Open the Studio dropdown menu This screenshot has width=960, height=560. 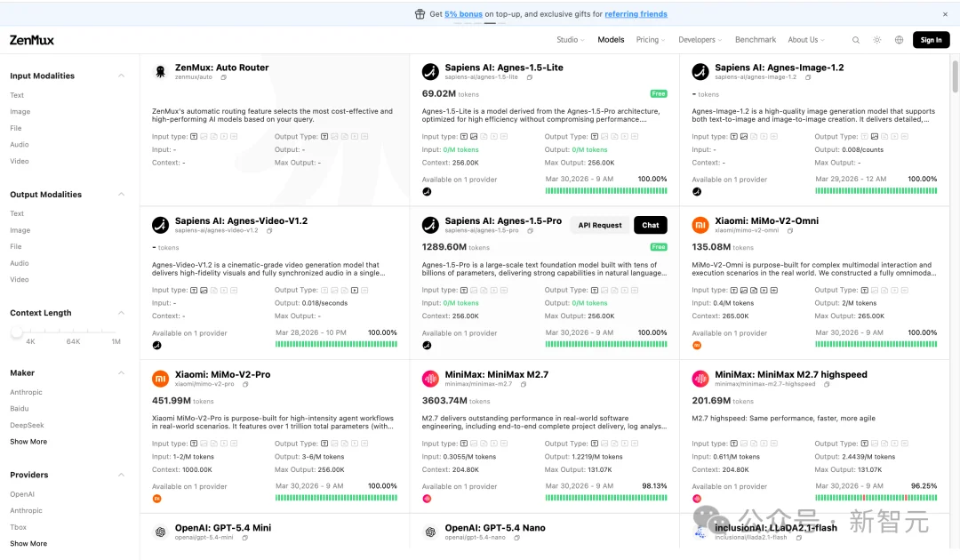click(570, 40)
